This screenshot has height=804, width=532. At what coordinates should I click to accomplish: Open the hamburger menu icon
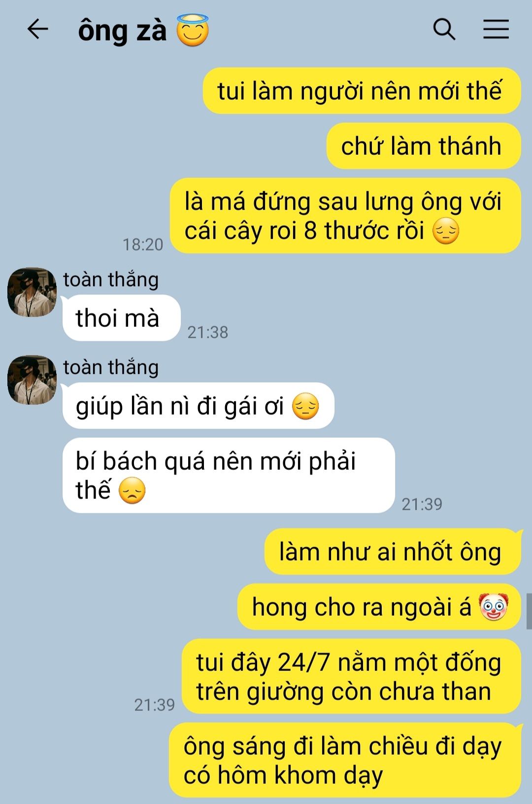coord(496,29)
